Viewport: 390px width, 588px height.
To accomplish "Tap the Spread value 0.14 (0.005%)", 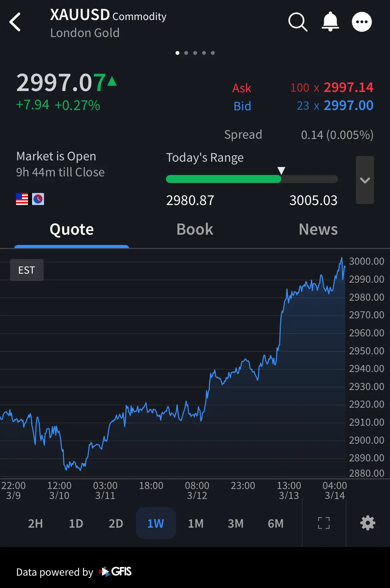I will [x=337, y=135].
